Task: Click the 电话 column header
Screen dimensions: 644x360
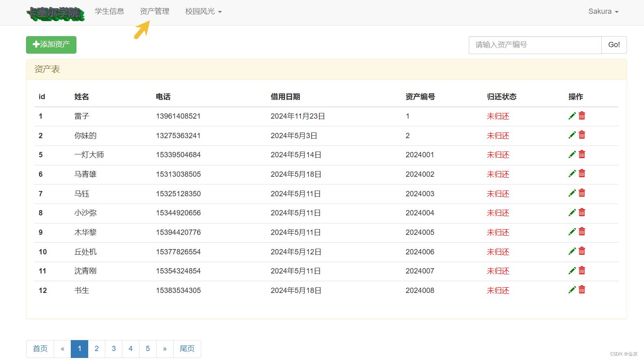Action: [163, 97]
